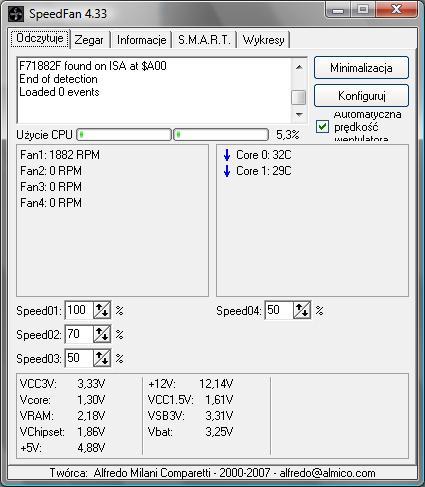Click the VChipset 1,86V voltage reading

click(62, 432)
